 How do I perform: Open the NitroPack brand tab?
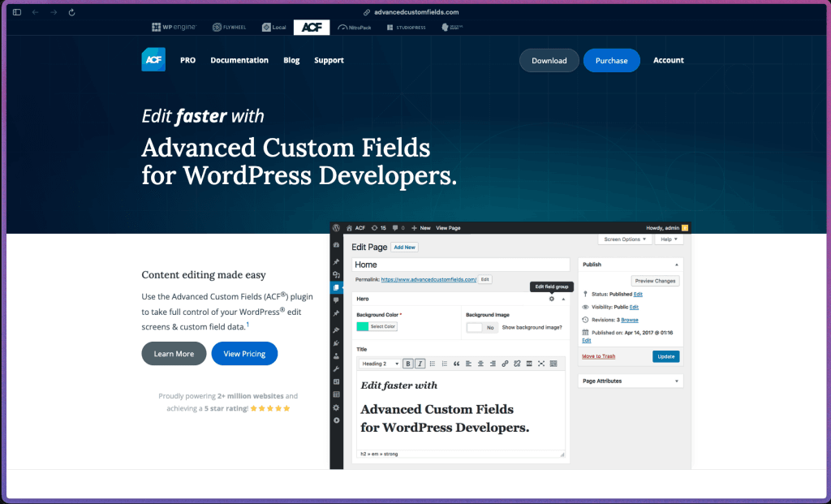pos(354,27)
